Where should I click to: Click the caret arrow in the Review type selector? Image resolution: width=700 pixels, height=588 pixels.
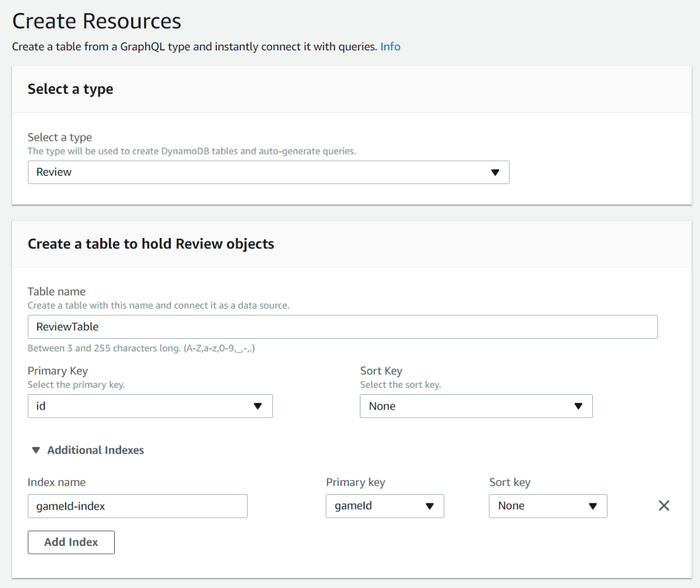(495, 172)
